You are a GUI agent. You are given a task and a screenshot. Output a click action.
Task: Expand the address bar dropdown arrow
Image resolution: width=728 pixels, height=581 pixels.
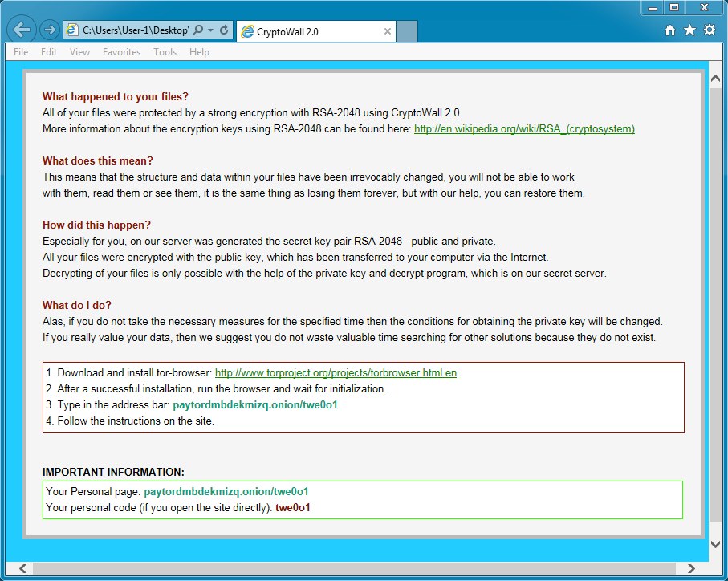pos(211,30)
